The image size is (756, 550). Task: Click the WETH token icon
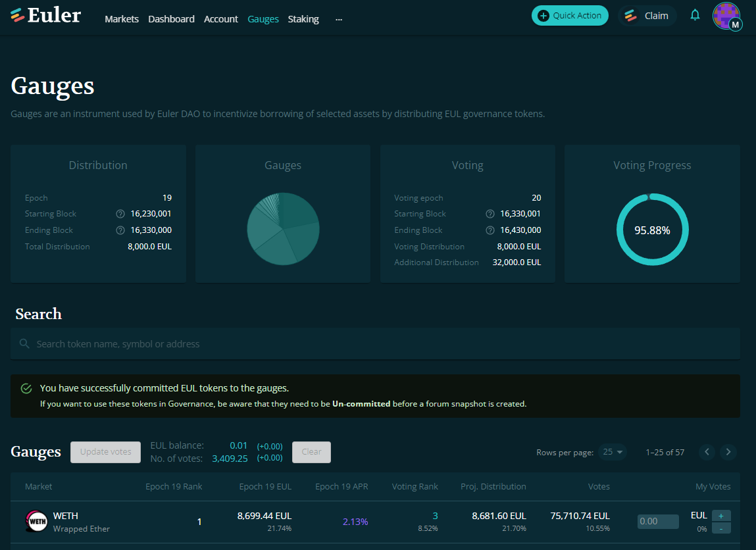coord(37,521)
